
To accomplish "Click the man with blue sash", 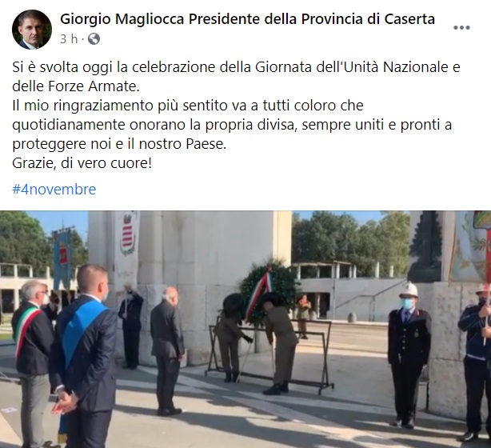I will pyautogui.click(x=82, y=355).
